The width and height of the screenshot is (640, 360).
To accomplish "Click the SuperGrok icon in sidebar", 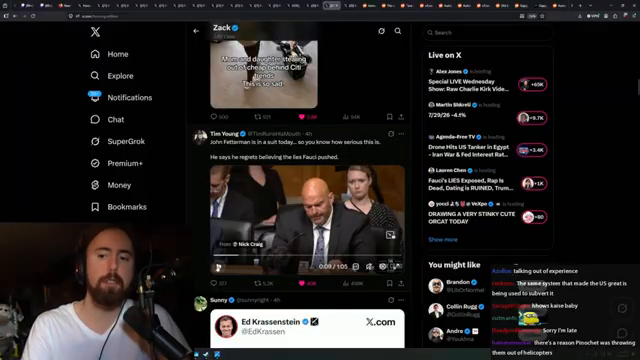I will [95, 141].
